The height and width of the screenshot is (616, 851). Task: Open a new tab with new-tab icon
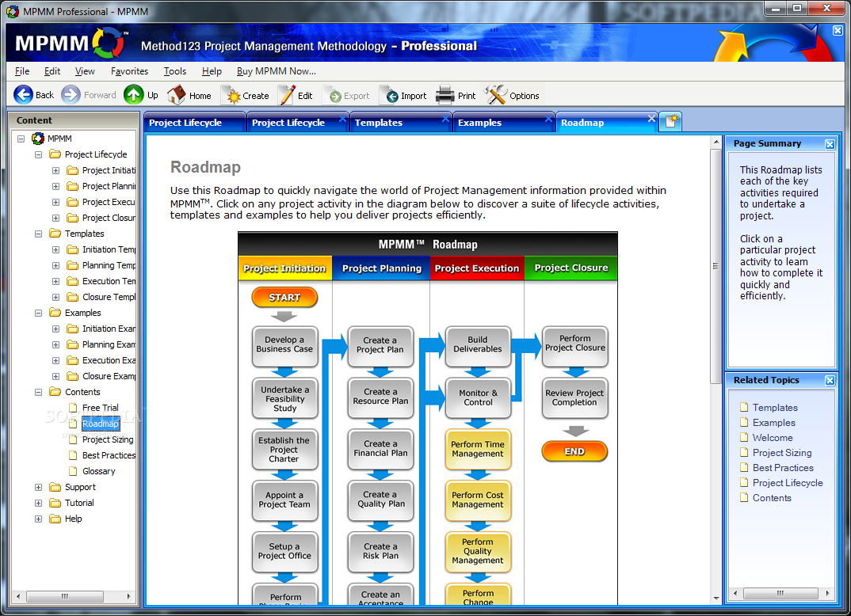point(671,121)
